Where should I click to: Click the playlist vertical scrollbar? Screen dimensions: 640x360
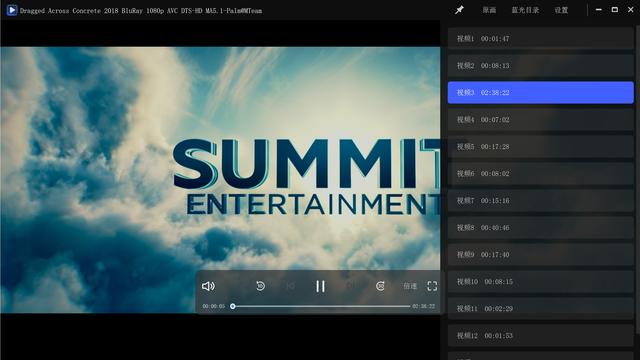click(x=638, y=180)
